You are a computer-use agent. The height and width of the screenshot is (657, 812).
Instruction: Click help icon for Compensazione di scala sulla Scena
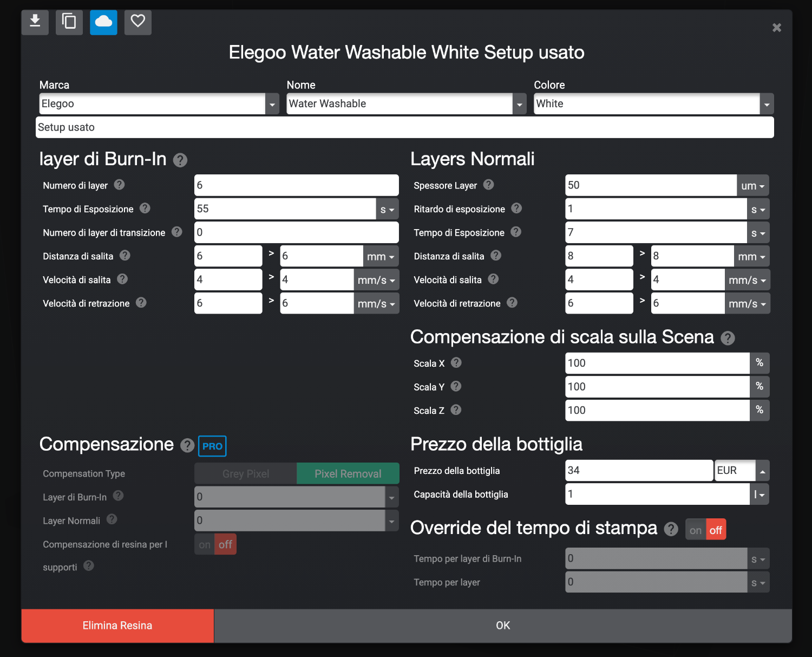point(728,339)
